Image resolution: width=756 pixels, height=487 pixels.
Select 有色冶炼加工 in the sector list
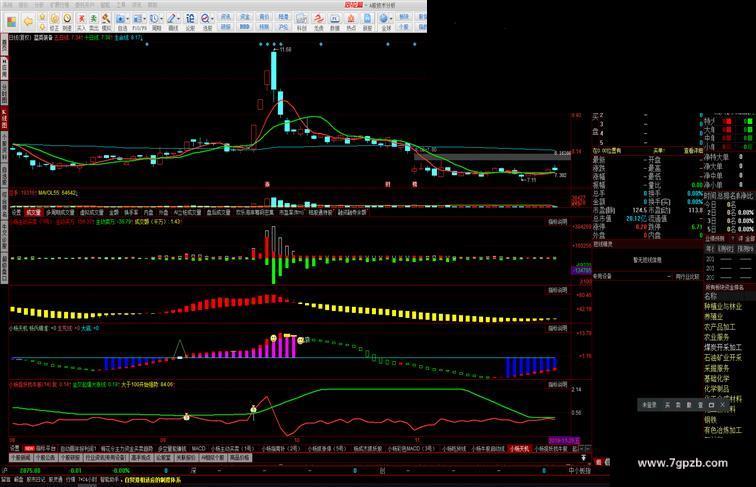click(x=723, y=430)
